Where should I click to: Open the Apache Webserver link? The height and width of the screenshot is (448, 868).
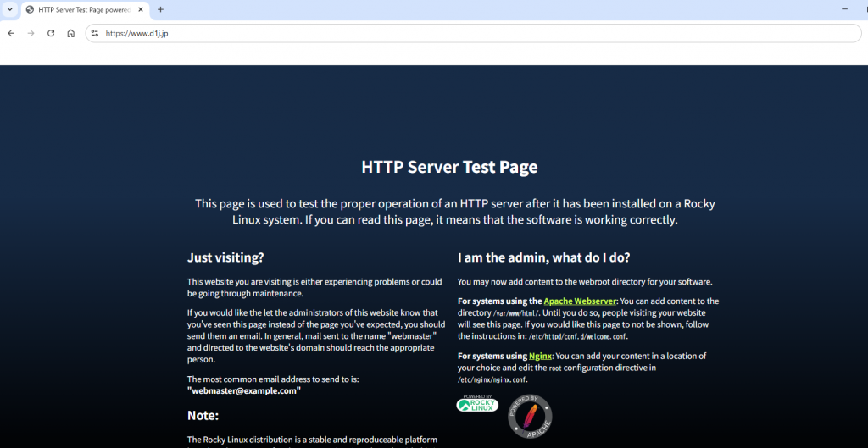click(x=580, y=301)
